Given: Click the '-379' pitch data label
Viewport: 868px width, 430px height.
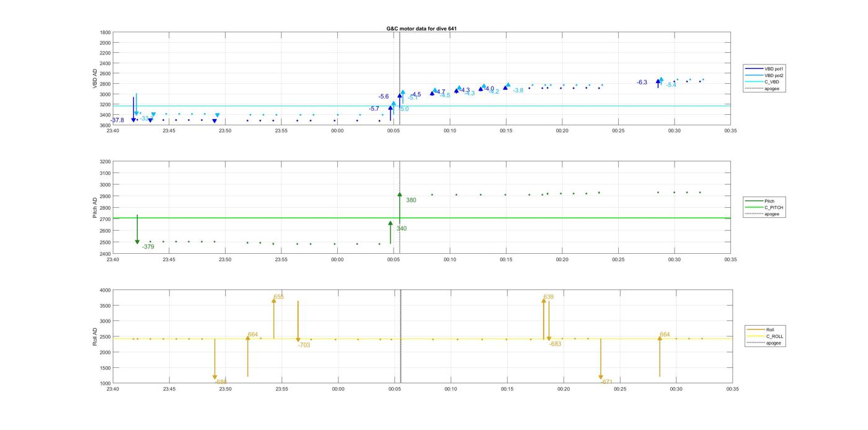Looking at the screenshot, I should (x=148, y=247).
